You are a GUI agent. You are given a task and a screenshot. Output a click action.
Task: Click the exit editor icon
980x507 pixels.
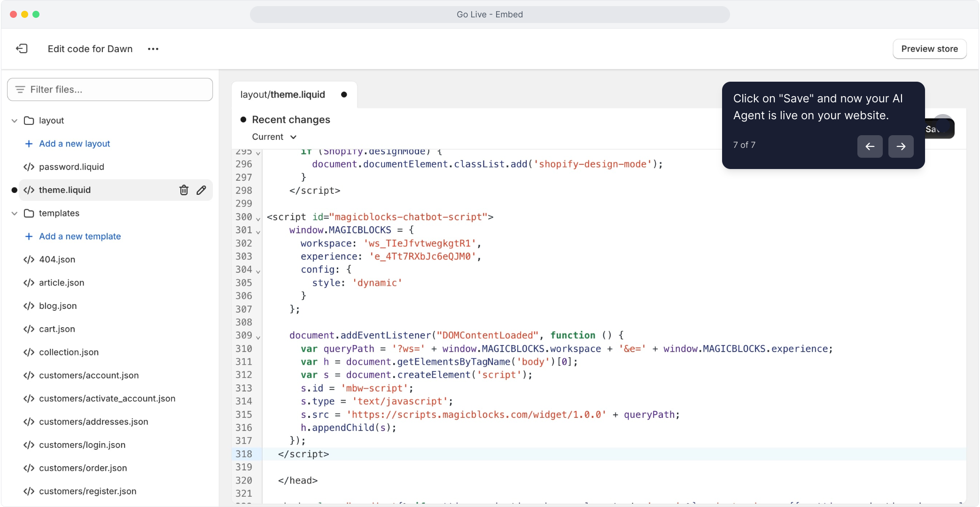click(x=22, y=49)
